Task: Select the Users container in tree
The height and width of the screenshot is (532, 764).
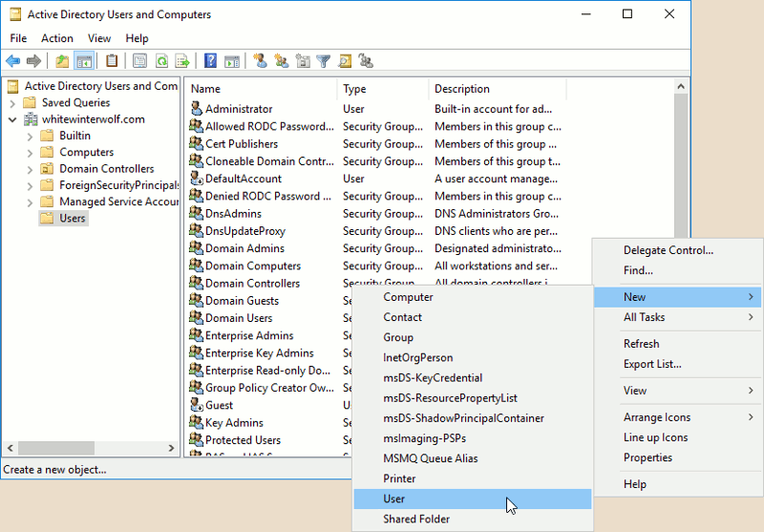Action: click(63, 219)
